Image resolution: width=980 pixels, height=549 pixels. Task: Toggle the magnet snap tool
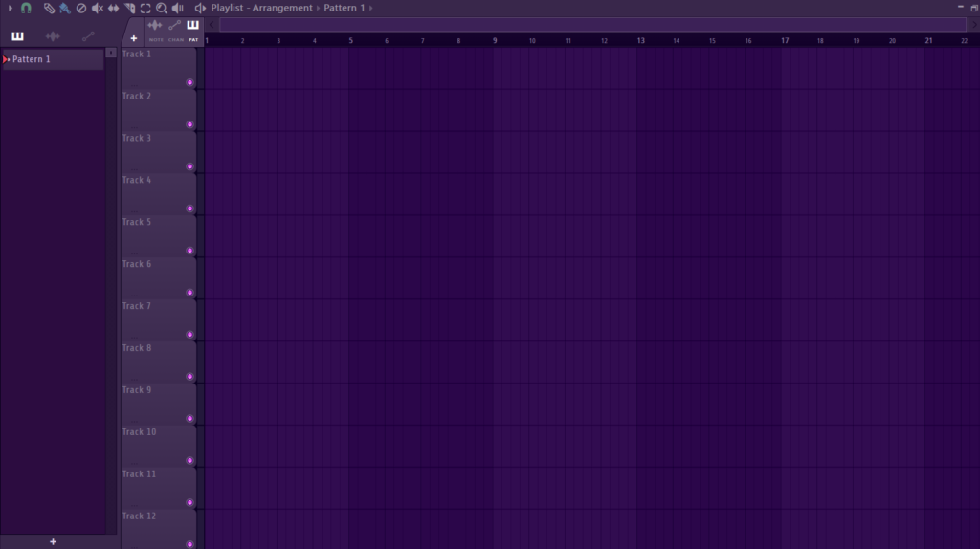point(26,8)
